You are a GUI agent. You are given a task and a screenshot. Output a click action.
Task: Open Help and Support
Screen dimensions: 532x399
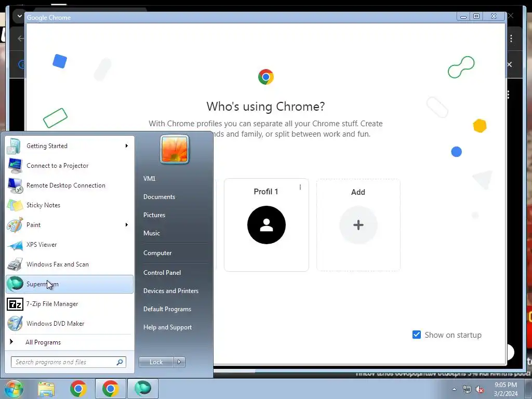click(x=168, y=327)
